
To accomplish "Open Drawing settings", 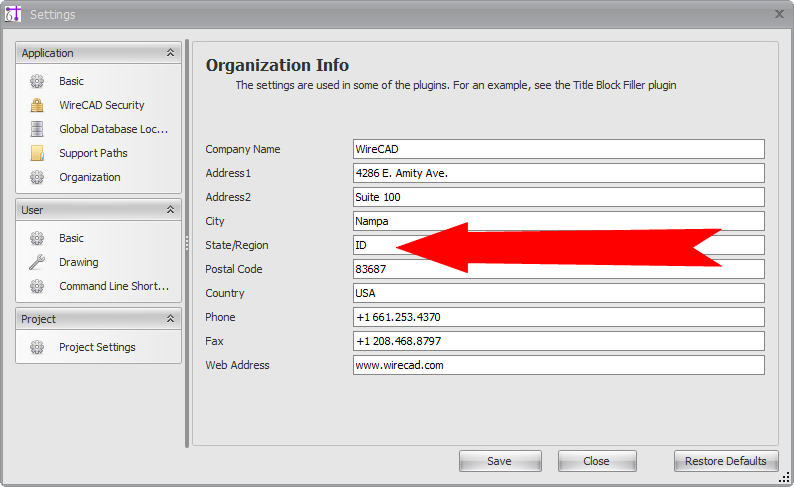I will coord(78,262).
